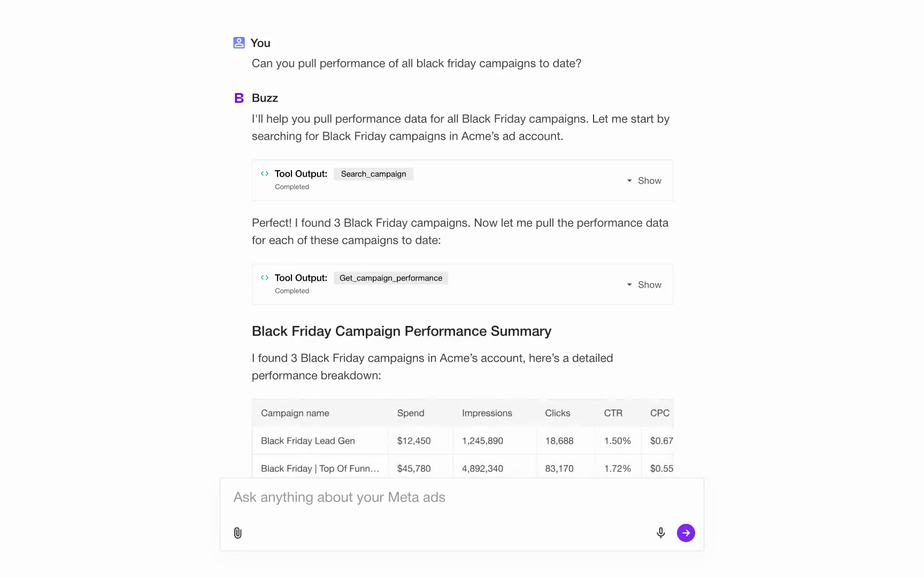Click the mic icon inside the message box
Image resolution: width=924 pixels, height=578 pixels.
pyautogui.click(x=661, y=533)
